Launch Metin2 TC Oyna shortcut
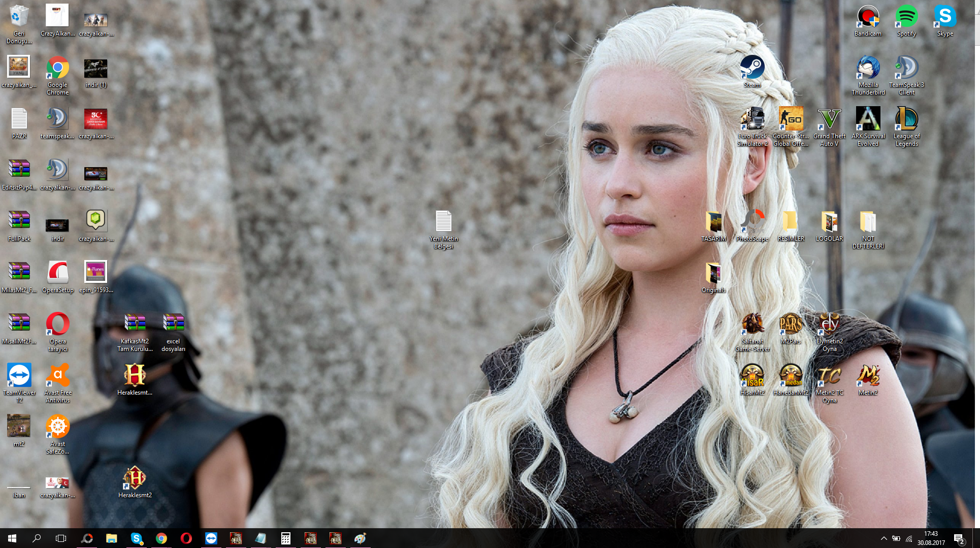The height and width of the screenshot is (548, 980). (x=829, y=383)
